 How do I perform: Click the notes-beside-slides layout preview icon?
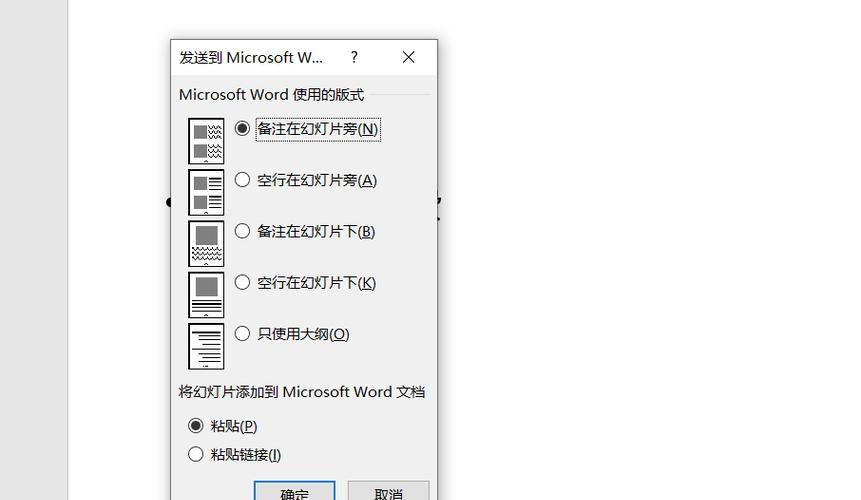206,141
